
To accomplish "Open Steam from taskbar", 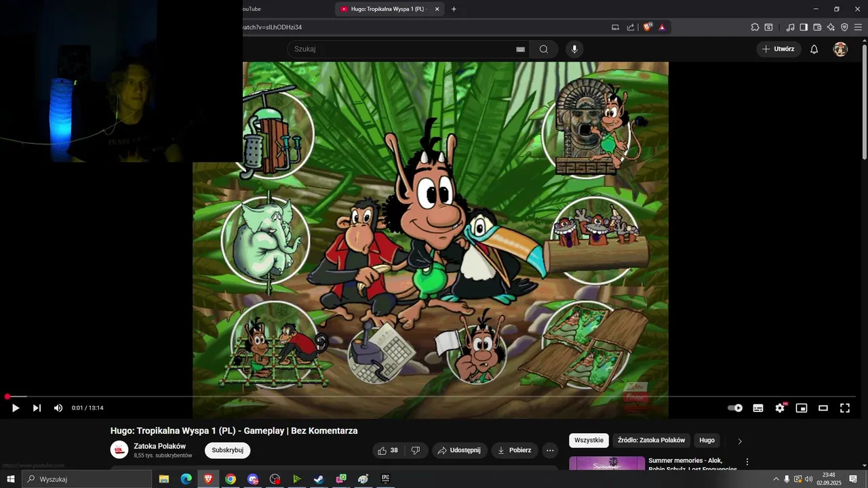I will (319, 479).
